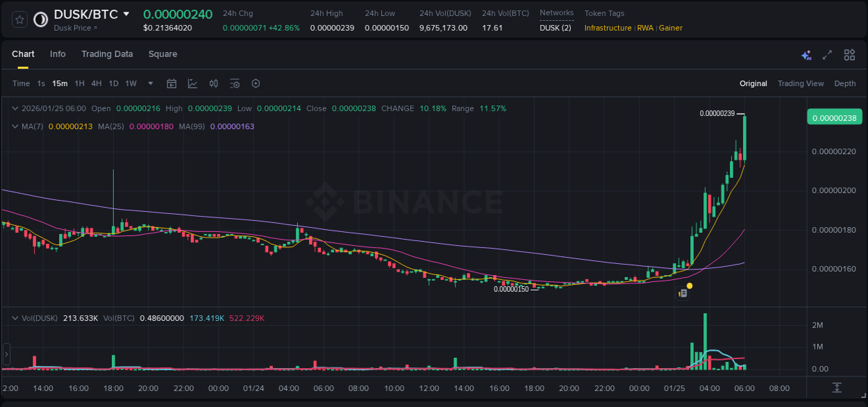Toggle DUSK/BTC favorite star
868x407 pixels.
click(19, 19)
